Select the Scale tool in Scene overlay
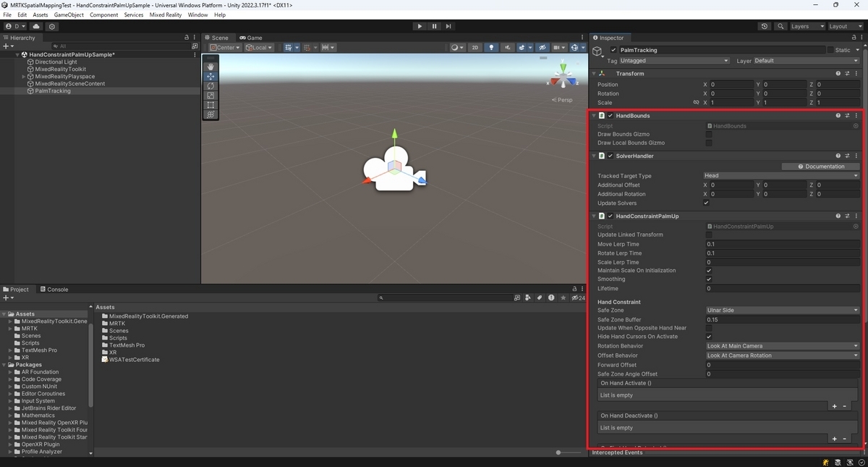868x467 pixels. coord(210,96)
